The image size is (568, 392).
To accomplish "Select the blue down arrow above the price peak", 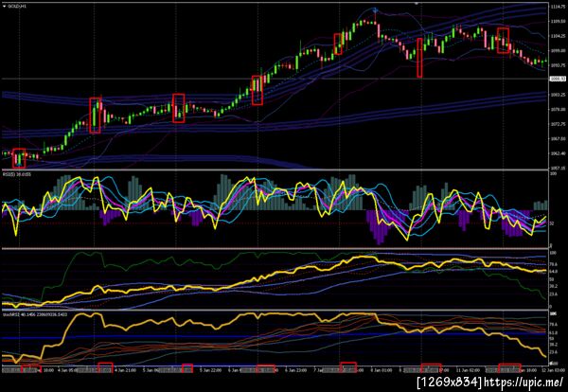I will pos(376,10).
